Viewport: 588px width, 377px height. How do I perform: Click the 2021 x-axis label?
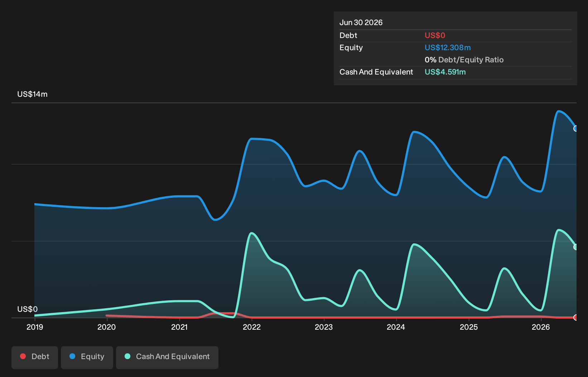[179, 327]
